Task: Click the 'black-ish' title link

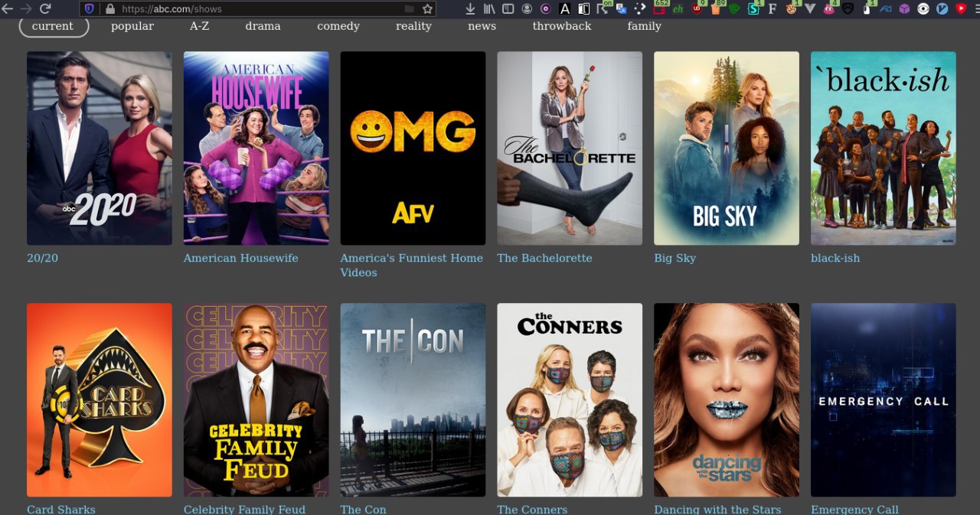Action: click(x=835, y=259)
